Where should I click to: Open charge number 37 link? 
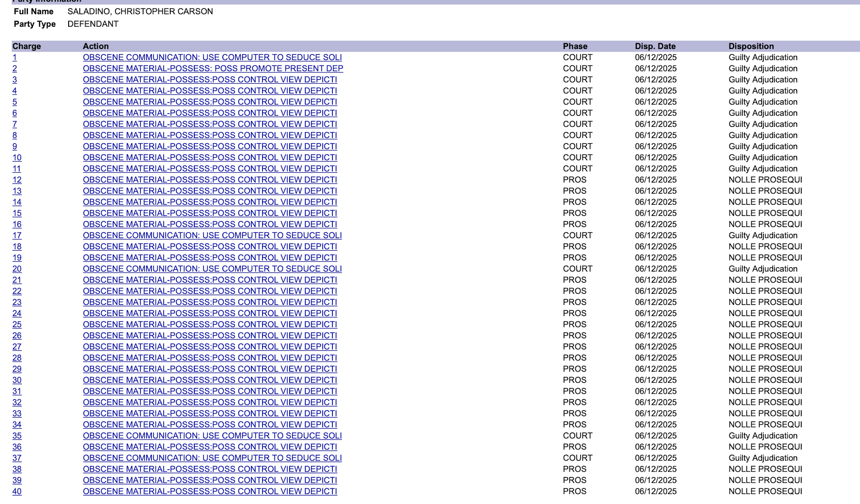pyautogui.click(x=17, y=458)
